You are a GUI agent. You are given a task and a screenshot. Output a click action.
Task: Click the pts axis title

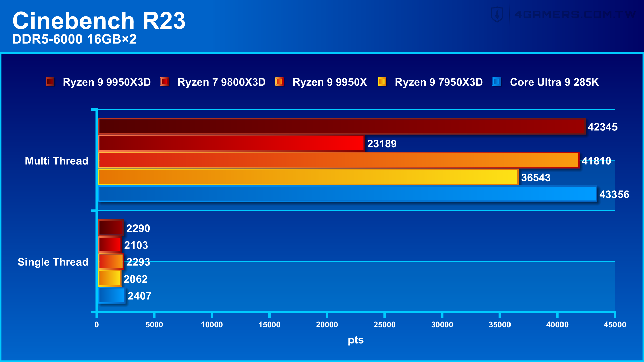click(x=356, y=340)
